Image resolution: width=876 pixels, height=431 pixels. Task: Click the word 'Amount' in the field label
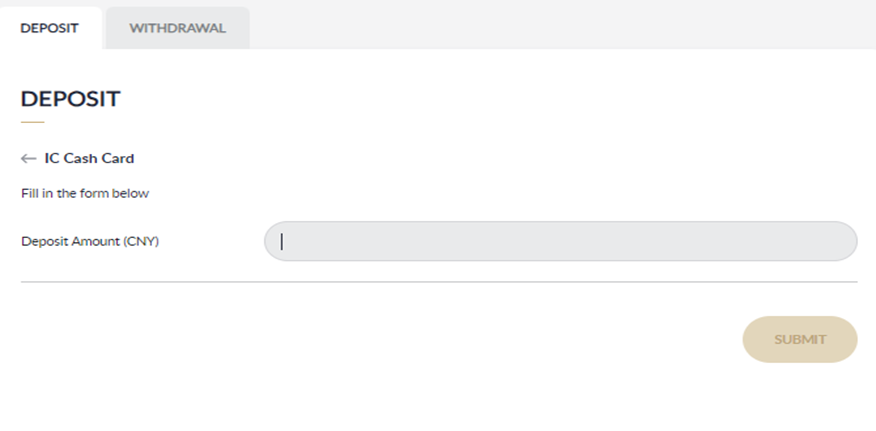tap(96, 241)
